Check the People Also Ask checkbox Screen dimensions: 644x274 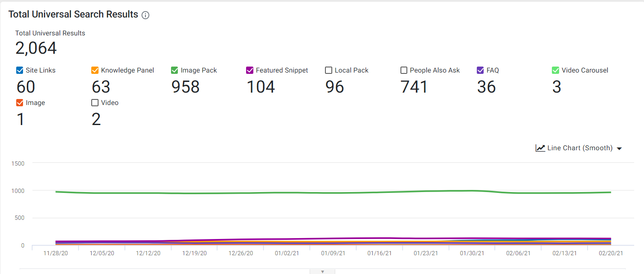[404, 70]
